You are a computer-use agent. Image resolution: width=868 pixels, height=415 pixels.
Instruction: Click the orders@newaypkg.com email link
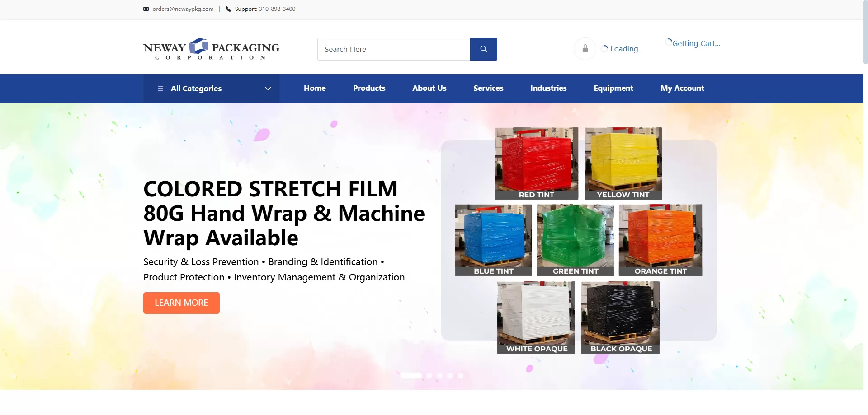coord(183,9)
